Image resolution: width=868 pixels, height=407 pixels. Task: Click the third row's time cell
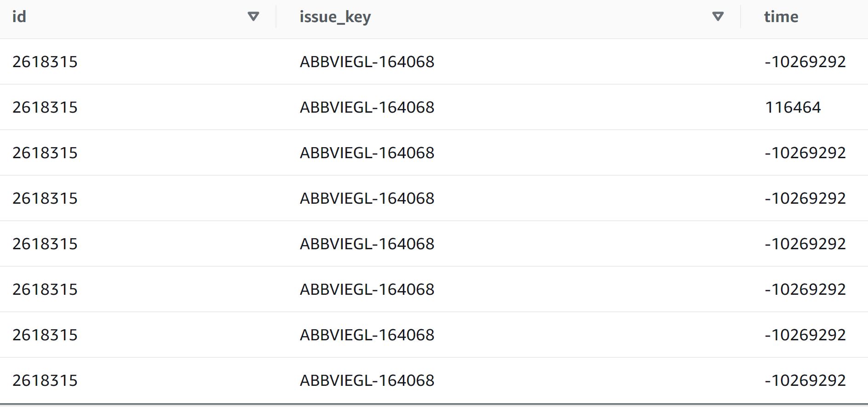805,153
